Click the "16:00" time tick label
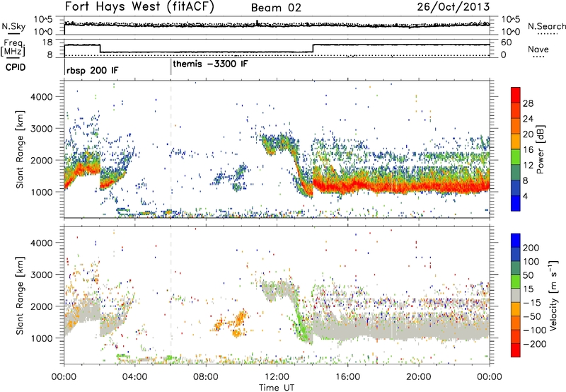Viewport: 566px width, 392px height. 347,377
